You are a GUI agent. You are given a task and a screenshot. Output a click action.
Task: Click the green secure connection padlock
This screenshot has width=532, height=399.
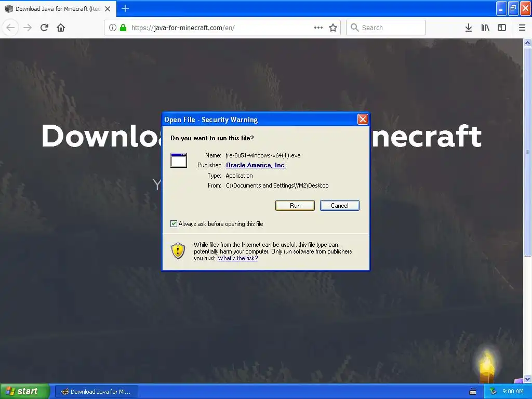click(123, 28)
